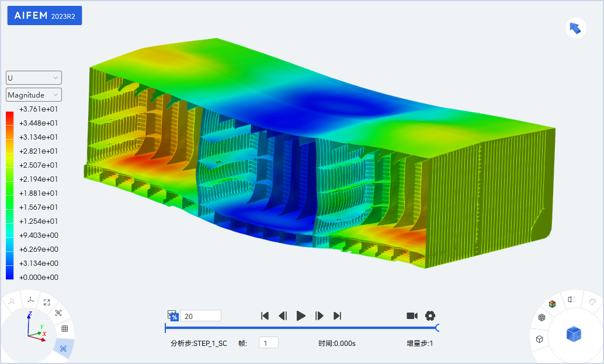
Task: Click the central blue solid cube button
Action: click(x=574, y=334)
